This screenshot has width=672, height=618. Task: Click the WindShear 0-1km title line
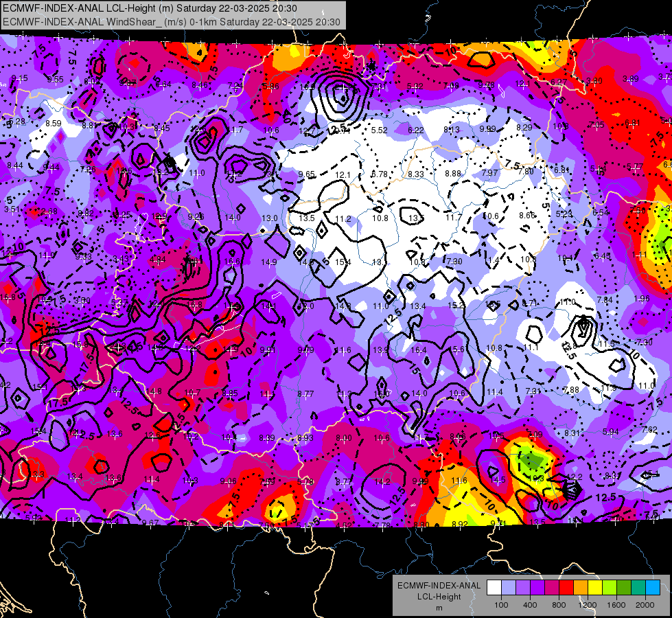coord(172,22)
